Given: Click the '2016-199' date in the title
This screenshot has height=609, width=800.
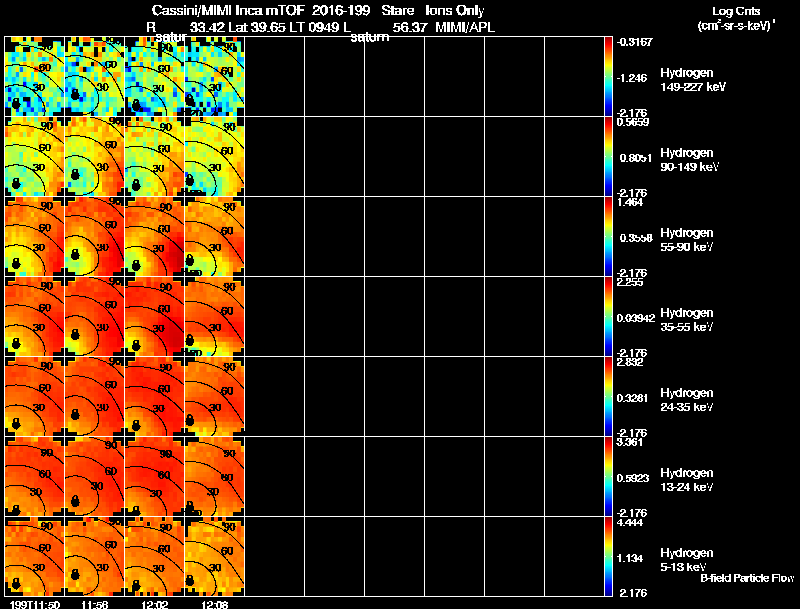Looking at the screenshot, I should click(341, 11).
